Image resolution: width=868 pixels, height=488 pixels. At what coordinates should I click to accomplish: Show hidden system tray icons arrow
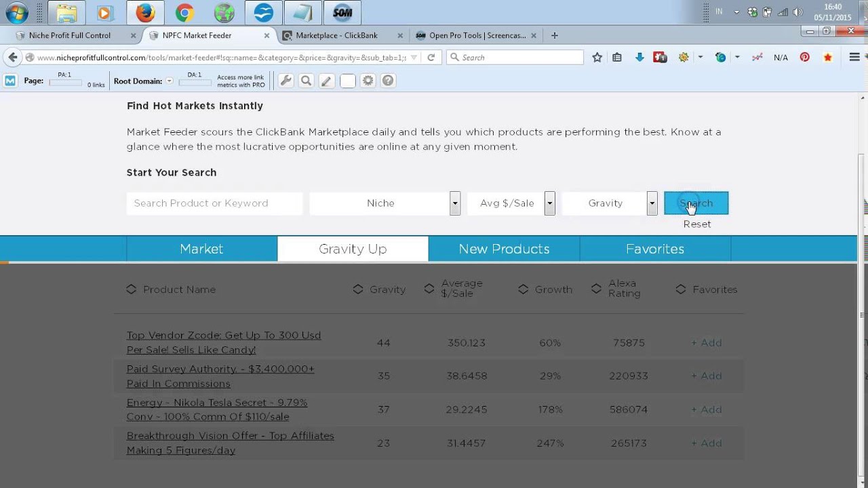(x=737, y=12)
